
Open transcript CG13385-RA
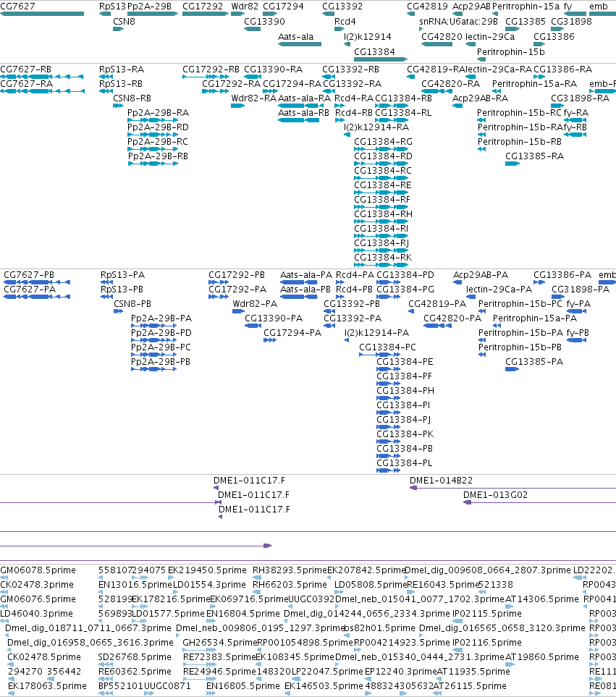point(535,156)
